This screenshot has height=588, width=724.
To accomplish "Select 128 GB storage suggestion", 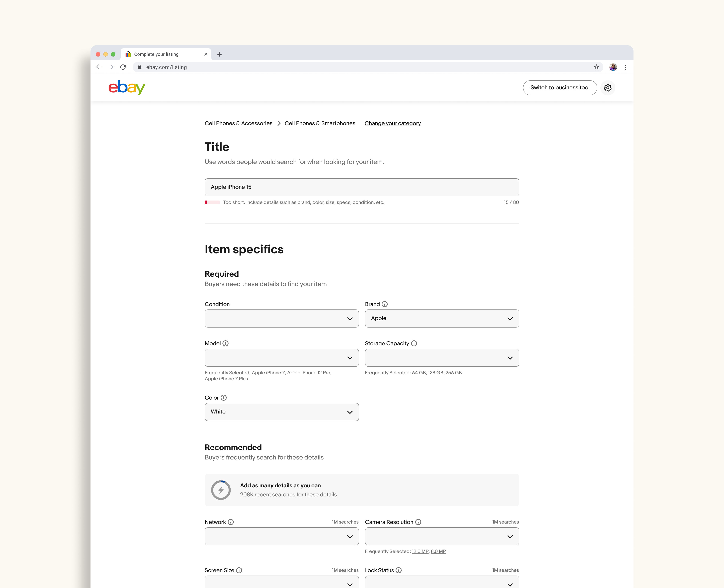I will point(436,373).
